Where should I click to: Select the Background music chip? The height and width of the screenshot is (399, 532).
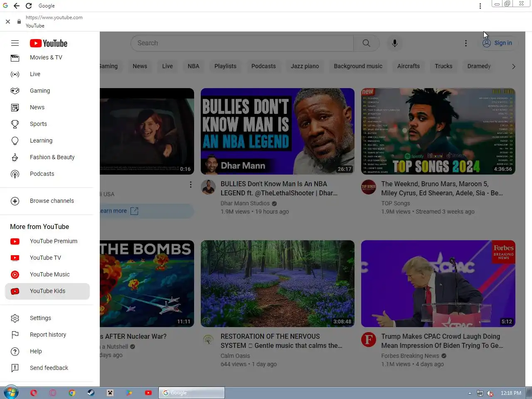tap(358, 66)
